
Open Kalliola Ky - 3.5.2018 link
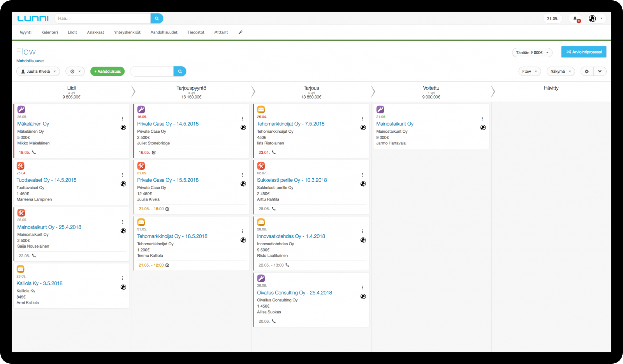[39, 283]
